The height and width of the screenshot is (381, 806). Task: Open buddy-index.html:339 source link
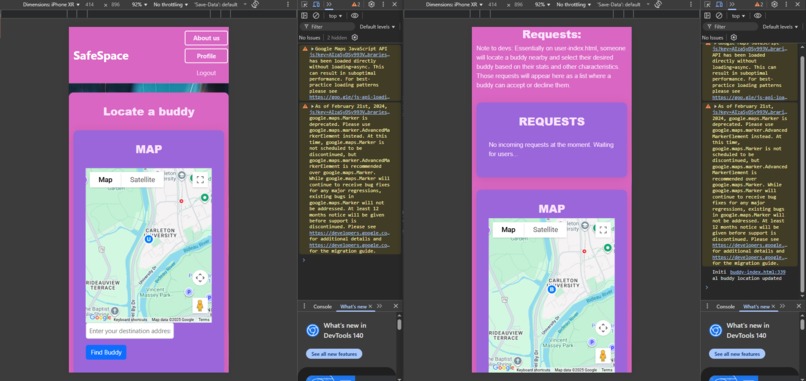coord(758,271)
